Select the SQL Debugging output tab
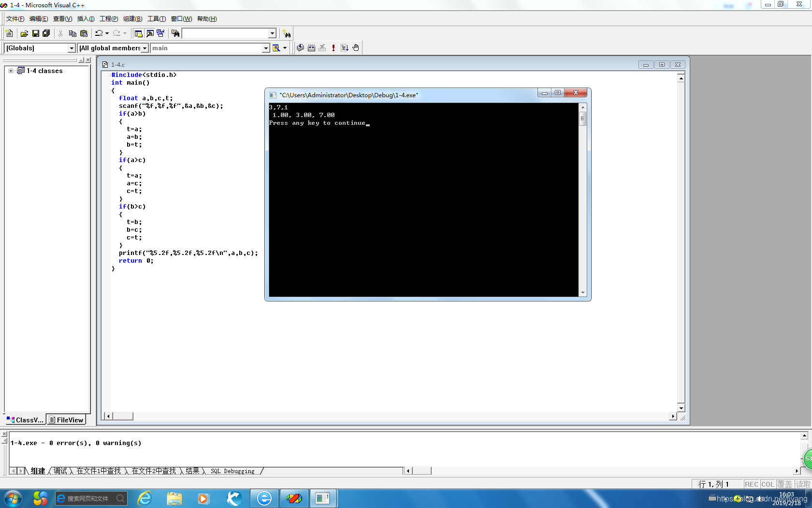Image resolution: width=812 pixels, height=508 pixels. pyautogui.click(x=232, y=471)
